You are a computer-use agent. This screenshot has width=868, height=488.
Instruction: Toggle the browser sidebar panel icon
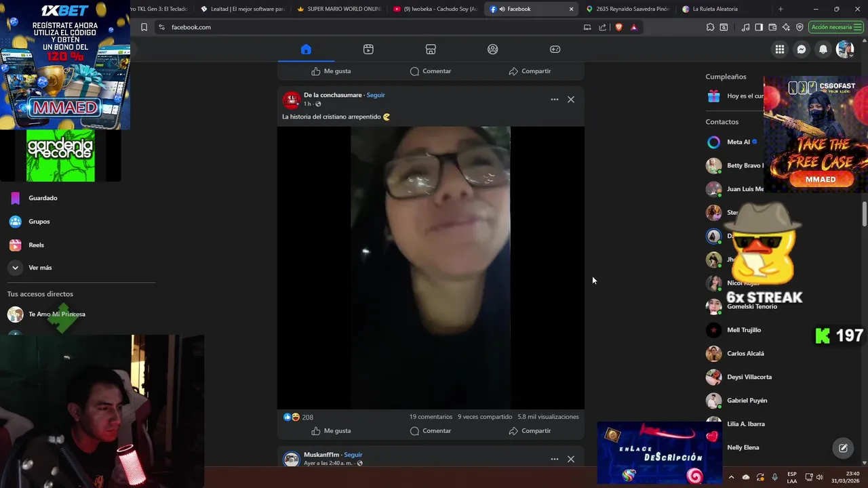click(759, 27)
